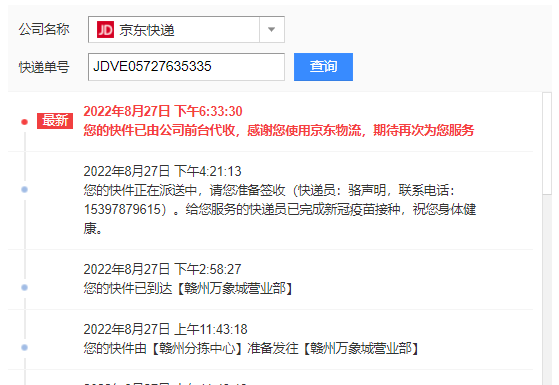Click the delivery text 您的快件正在派送中
Image resolution: width=559 pixels, height=385 pixels.
(x=140, y=190)
